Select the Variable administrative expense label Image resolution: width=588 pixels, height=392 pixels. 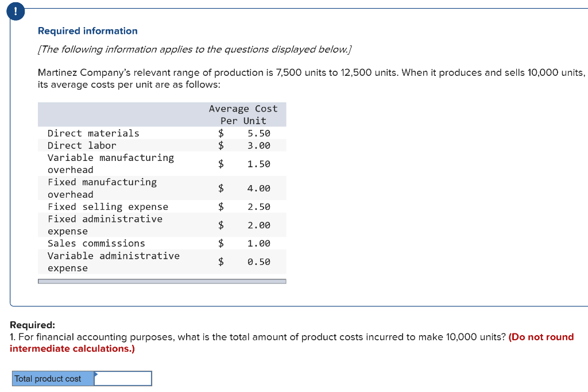point(114,262)
